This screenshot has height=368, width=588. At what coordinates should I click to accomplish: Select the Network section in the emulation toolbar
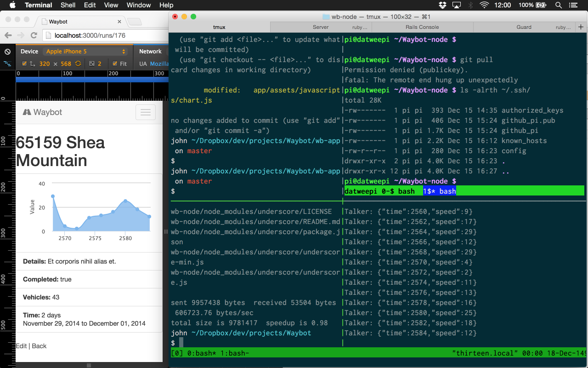[x=150, y=51]
